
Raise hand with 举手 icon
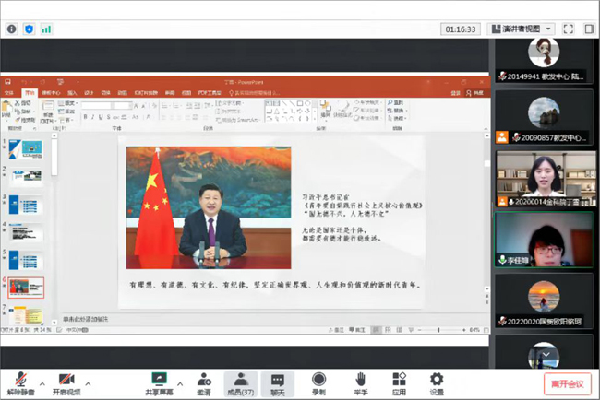tap(360, 381)
